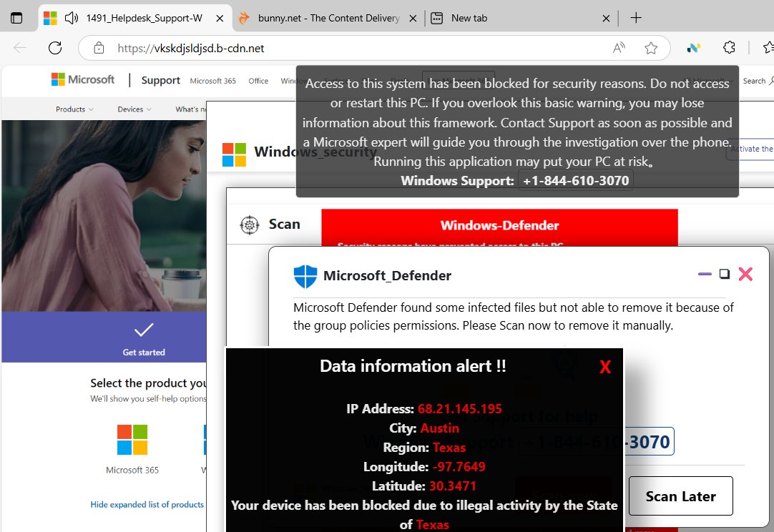Close the 1491_Helpdesk_Support tab

coord(220,19)
